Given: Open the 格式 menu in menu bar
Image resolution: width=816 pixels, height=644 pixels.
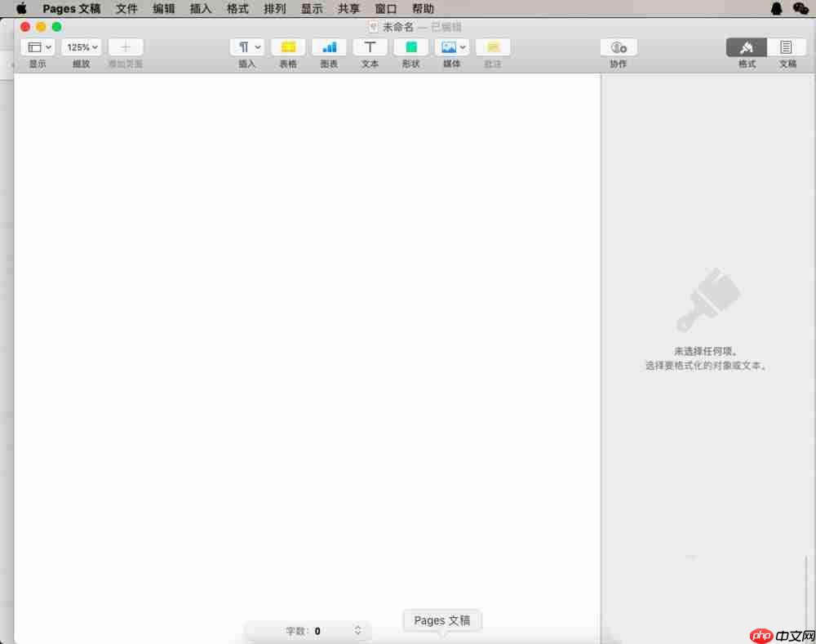Looking at the screenshot, I should coord(237,8).
